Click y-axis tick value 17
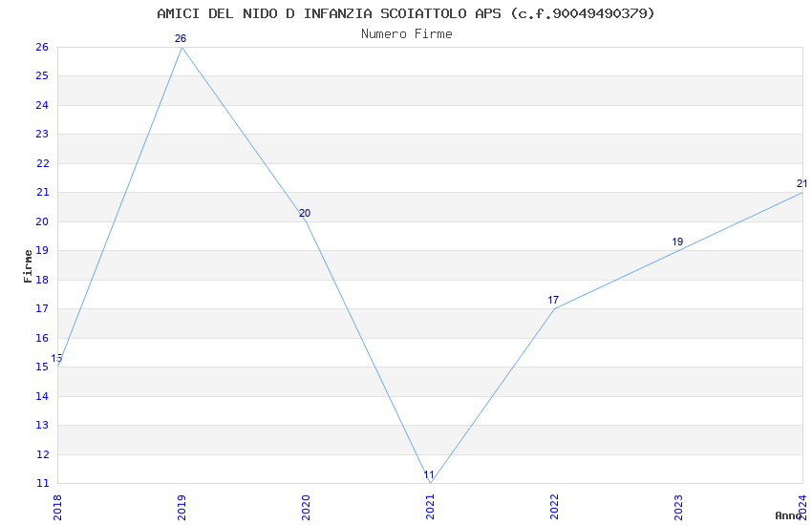This screenshot has width=812, height=525. click(x=42, y=308)
